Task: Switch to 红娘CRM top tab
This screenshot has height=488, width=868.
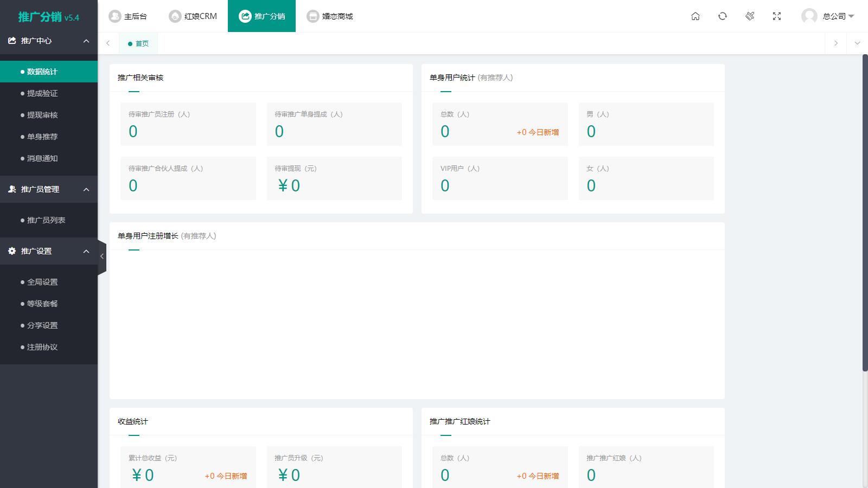Action: 193,16
